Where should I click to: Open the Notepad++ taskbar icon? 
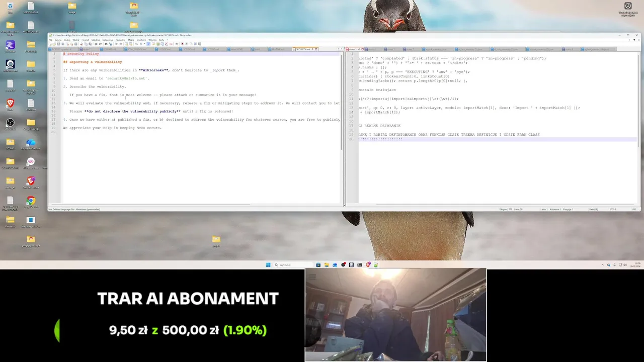tap(376, 265)
